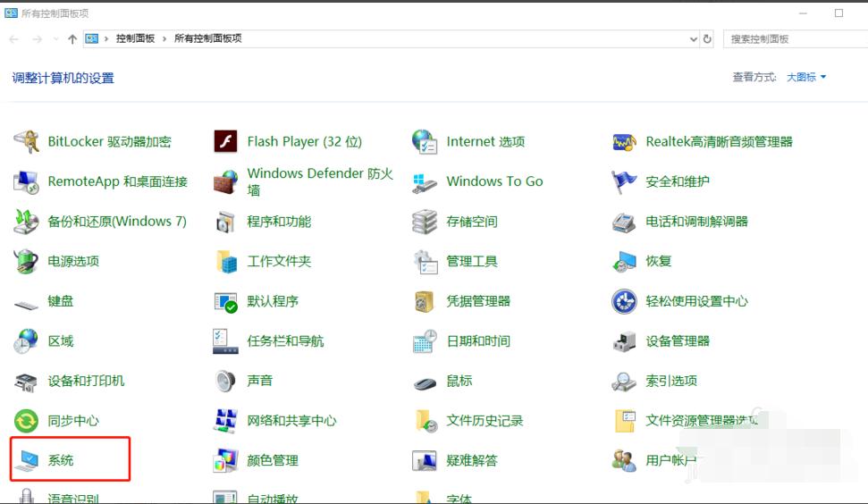Open the 文件历史记录 icon

pos(426,421)
